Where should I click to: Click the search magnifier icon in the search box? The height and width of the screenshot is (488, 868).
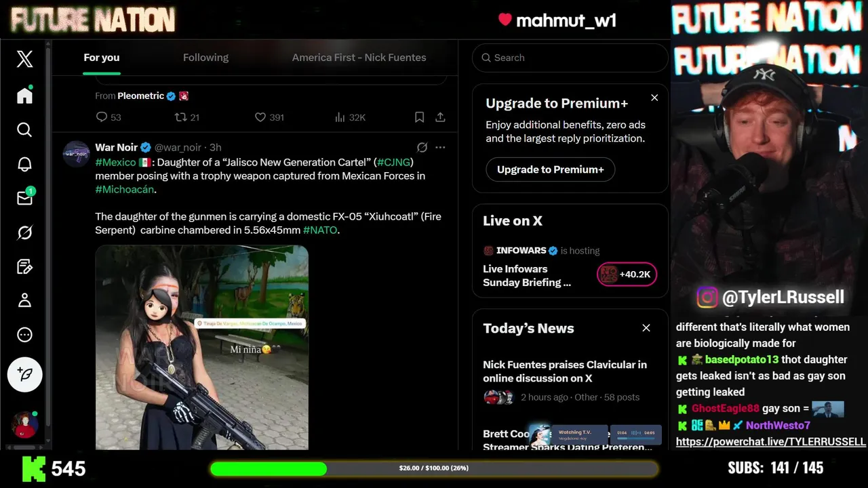tap(486, 58)
